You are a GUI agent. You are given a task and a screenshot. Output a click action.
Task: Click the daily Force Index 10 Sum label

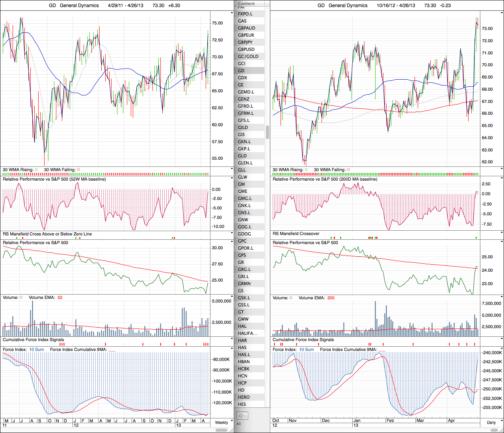coord(306,349)
